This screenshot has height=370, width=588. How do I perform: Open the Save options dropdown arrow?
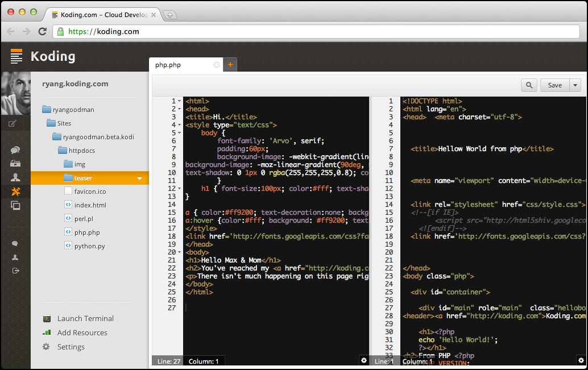pos(575,85)
